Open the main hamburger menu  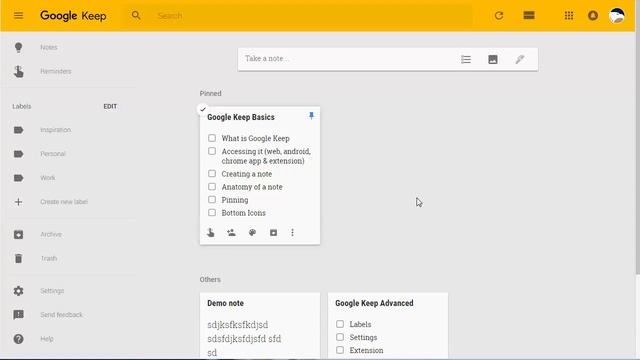tap(18, 16)
